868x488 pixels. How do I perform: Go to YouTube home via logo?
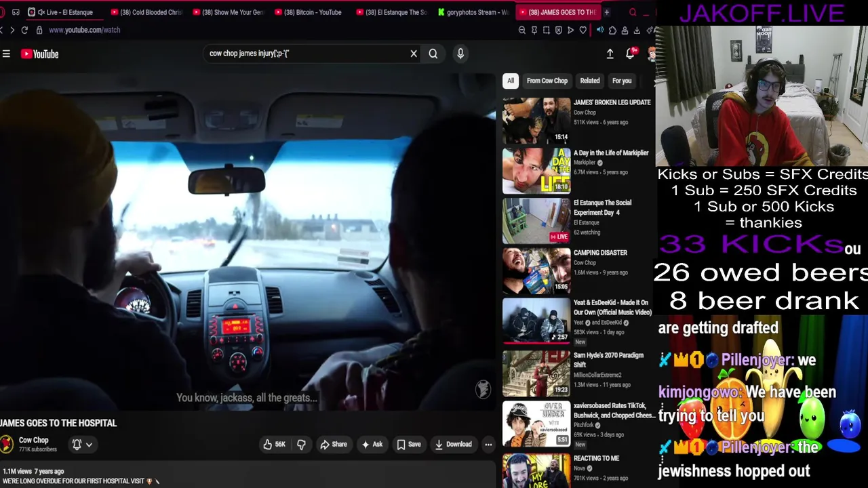(40, 54)
